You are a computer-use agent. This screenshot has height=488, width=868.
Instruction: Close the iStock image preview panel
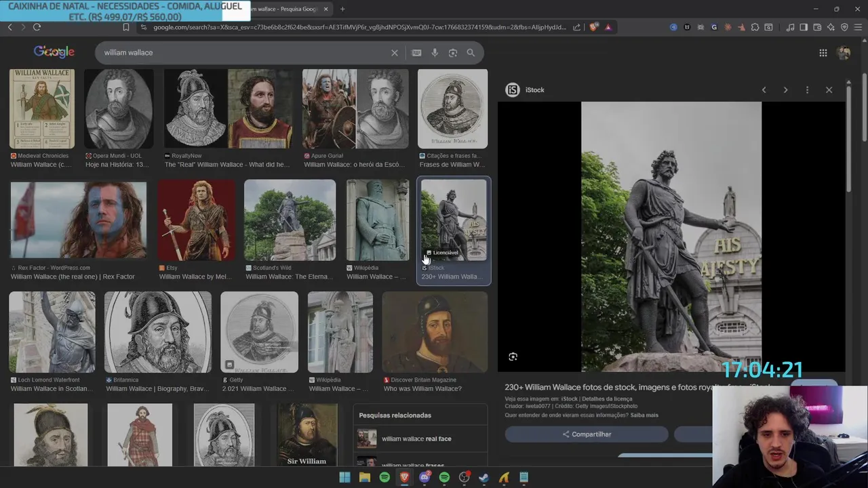829,89
